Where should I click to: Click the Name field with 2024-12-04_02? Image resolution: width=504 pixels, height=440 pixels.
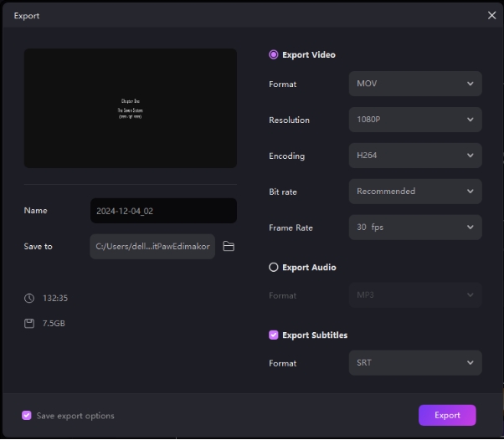(163, 211)
